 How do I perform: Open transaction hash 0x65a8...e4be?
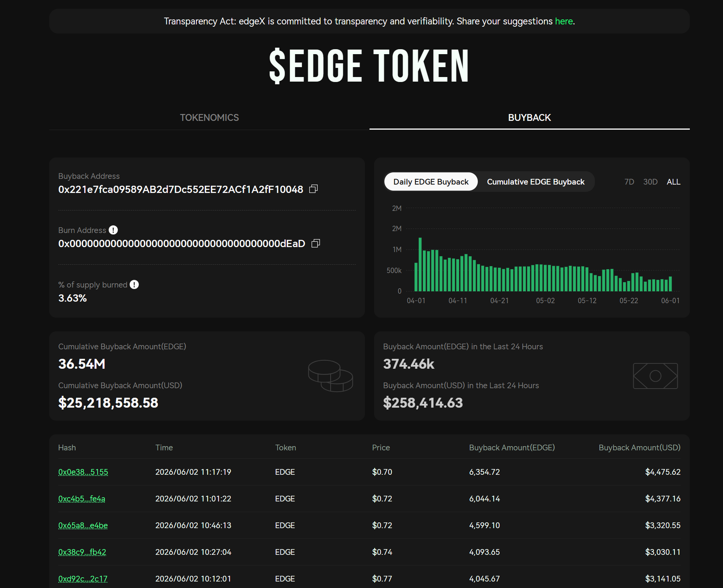(83, 525)
